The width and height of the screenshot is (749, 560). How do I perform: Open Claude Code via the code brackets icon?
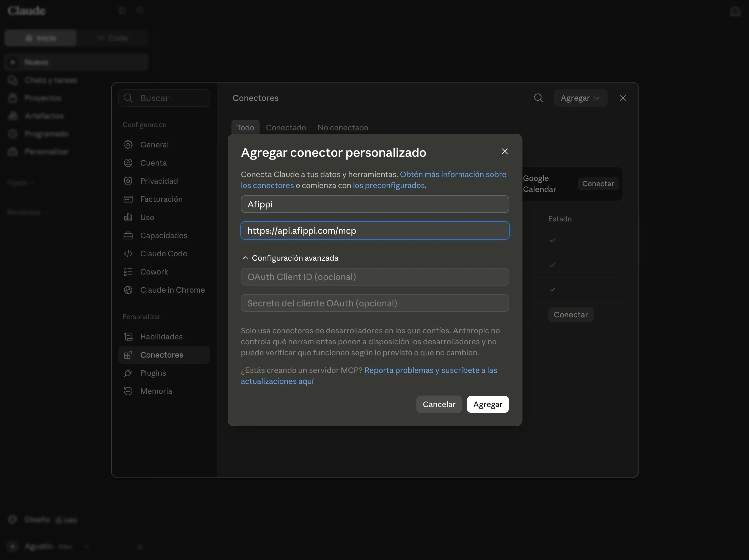pyautogui.click(x=128, y=254)
